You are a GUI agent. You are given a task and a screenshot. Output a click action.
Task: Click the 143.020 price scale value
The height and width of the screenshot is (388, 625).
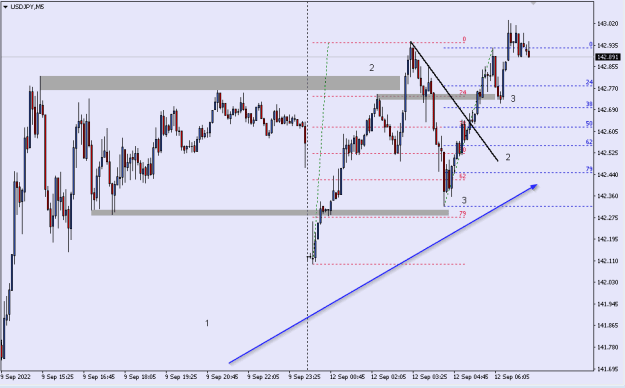pyautogui.click(x=607, y=24)
